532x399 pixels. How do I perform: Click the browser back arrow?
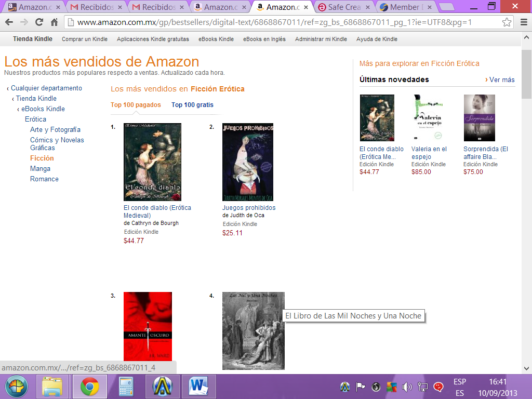click(x=9, y=22)
